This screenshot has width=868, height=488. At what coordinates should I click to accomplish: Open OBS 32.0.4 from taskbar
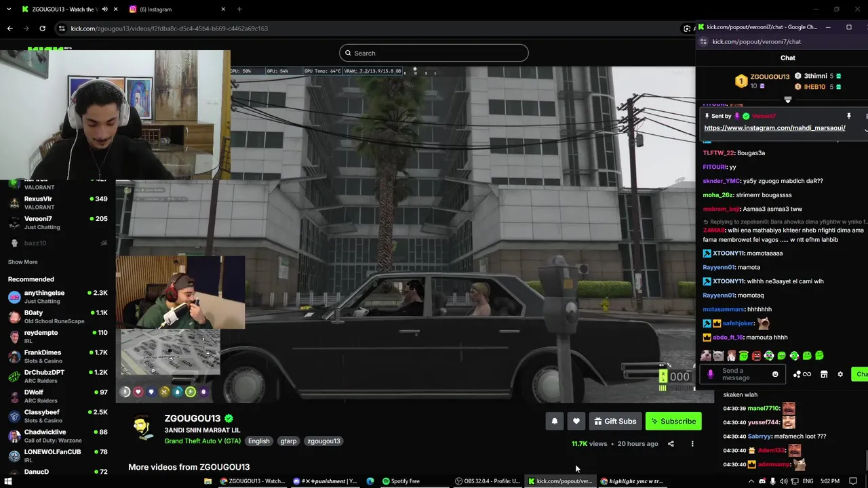(x=488, y=481)
